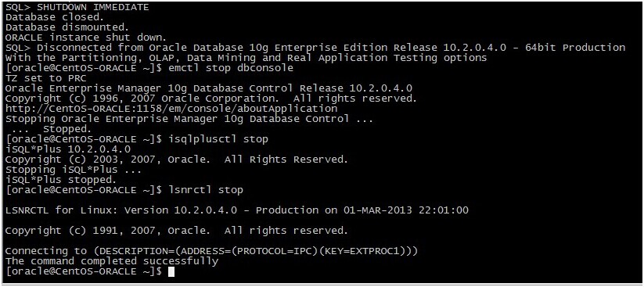Screen dimensions: 644x287
Task: Click the Enterprise Manager aboutApplication URL
Action: (171, 109)
